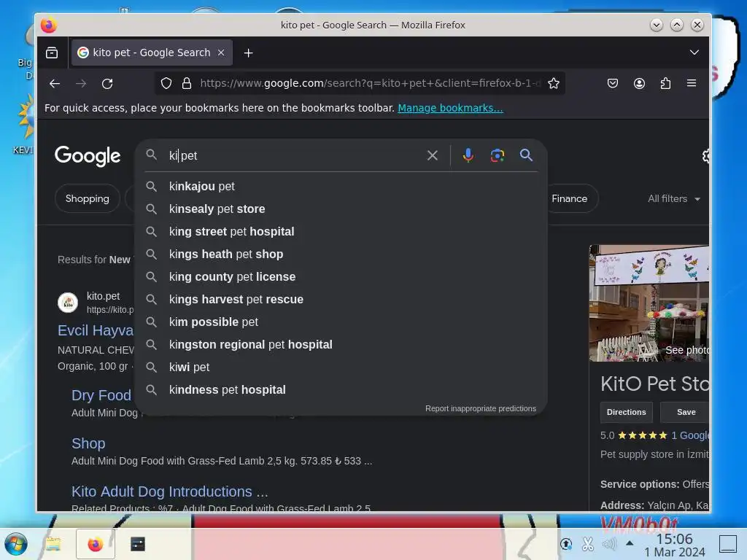Click the scissors clipboard tray icon
747x560 pixels.
point(588,544)
